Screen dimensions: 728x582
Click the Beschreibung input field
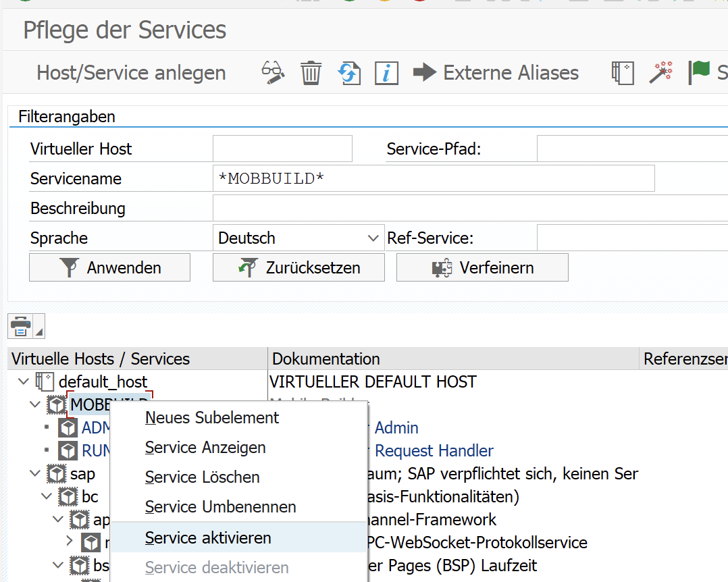(x=470, y=208)
